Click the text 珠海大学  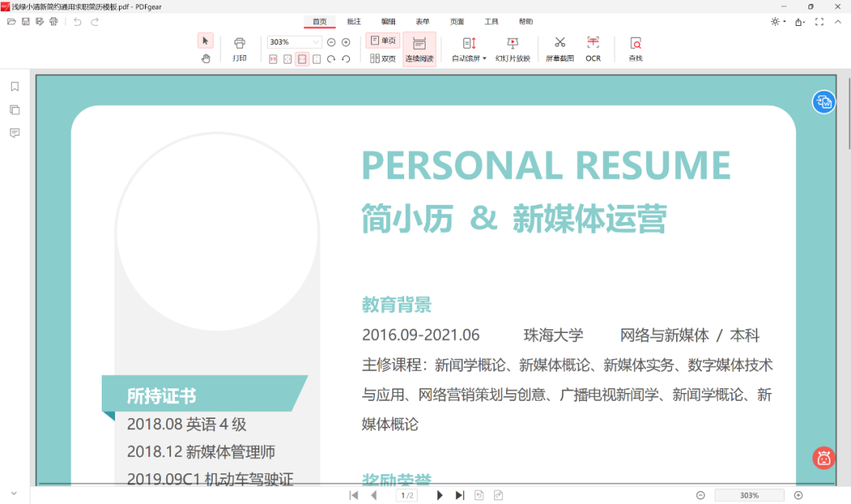click(x=553, y=335)
